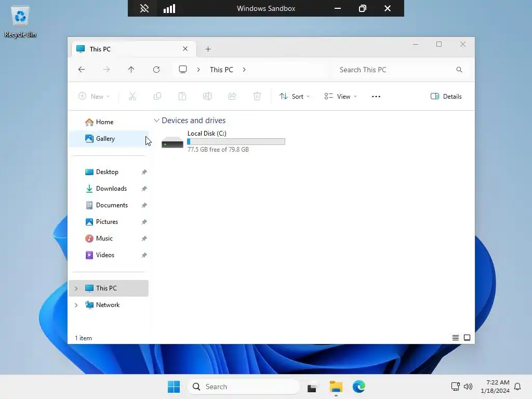Open Videos folder in sidebar

tap(109, 255)
